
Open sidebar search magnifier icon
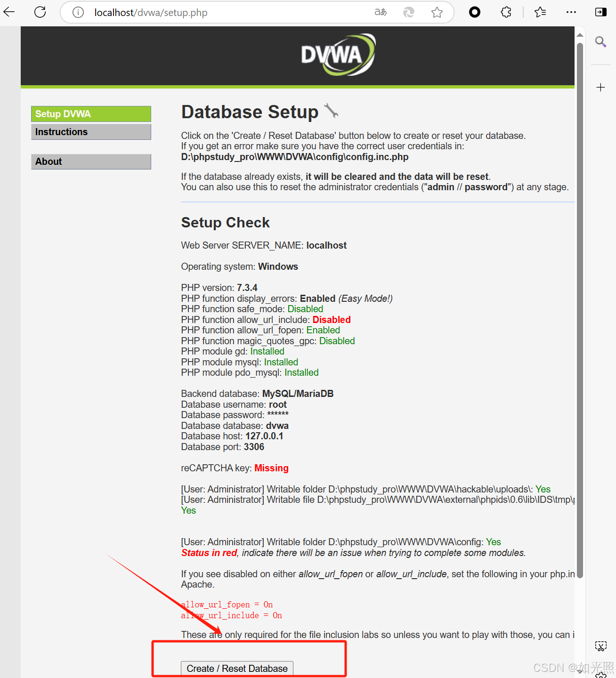coord(600,41)
